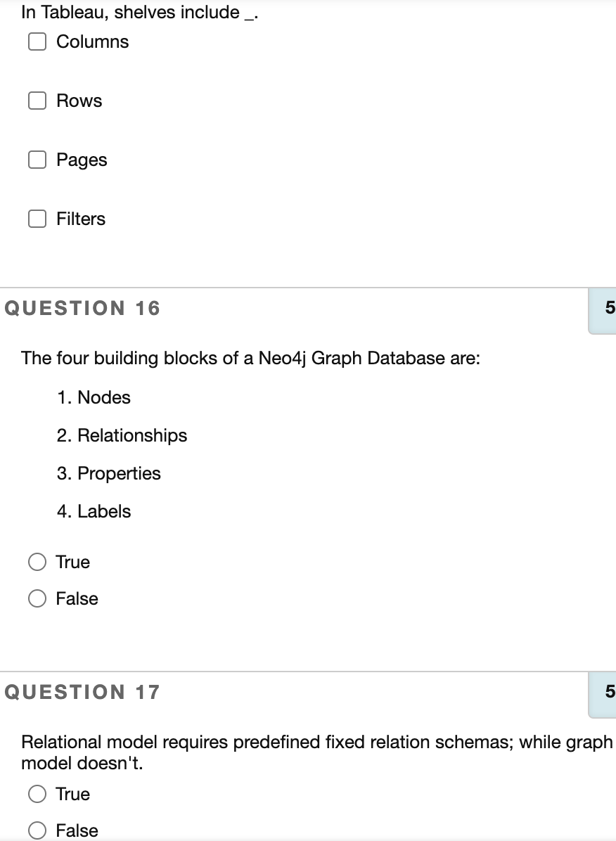Viewport: 616px width, 841px height.
Task: Click the Labels list item
Action: pyautogui.click(x=95, y=511)
